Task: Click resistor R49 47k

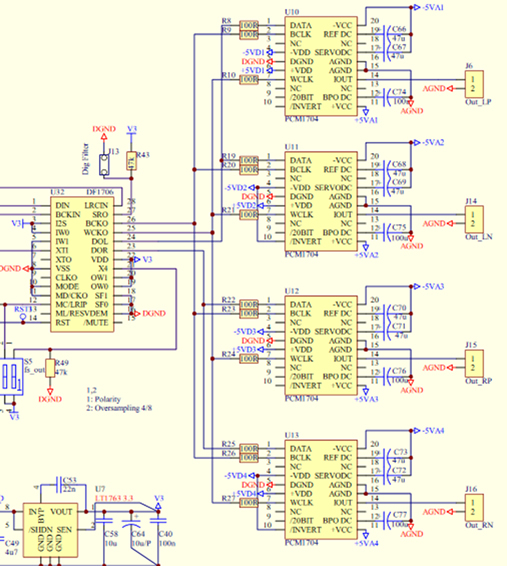Action: (x=50, y=368)
